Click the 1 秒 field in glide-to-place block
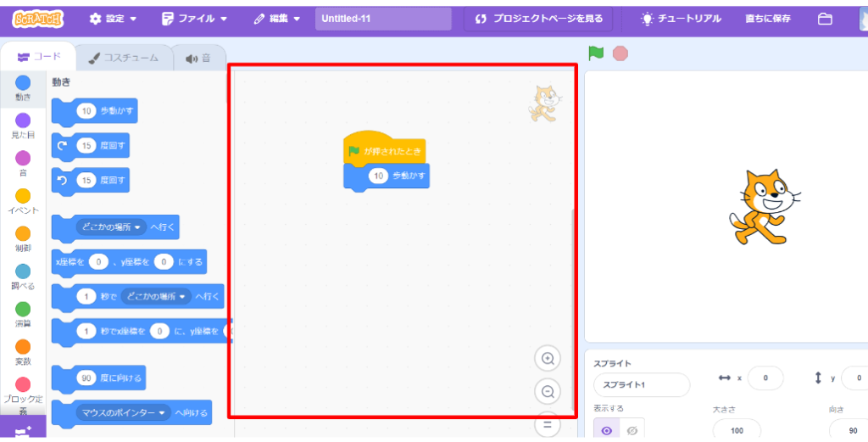Image resolution: width=868 pixels, height=442 pixels. 86,296
